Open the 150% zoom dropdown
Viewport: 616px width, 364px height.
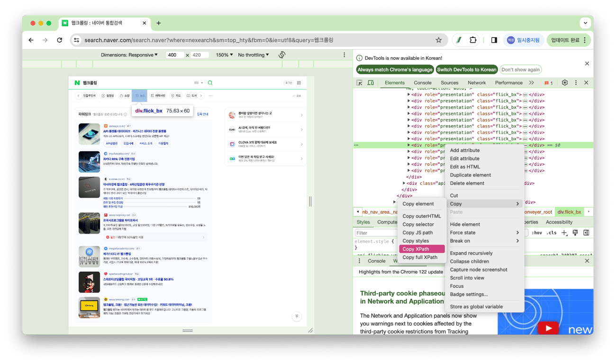pyautogui.click(x=225, y=55)
